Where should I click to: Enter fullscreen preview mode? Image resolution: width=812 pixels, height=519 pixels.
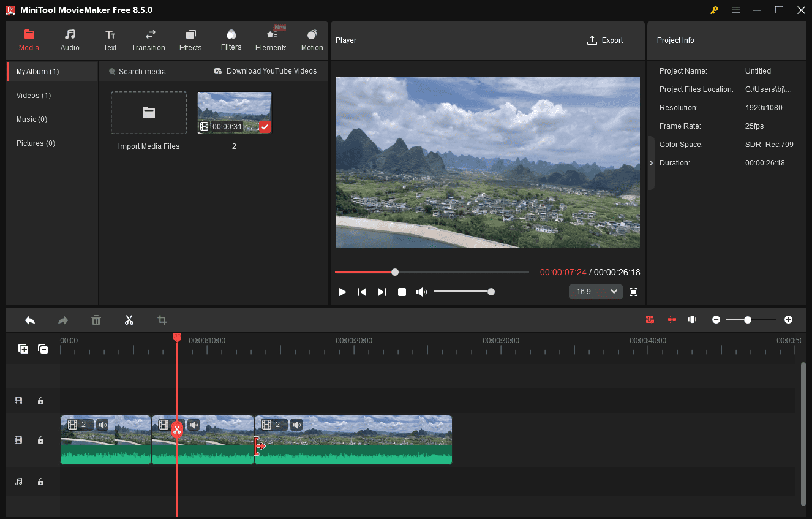633,292
